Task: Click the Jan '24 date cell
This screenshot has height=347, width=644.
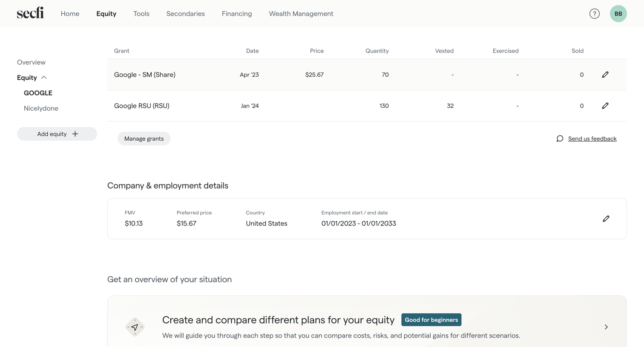Action: [x=250, y=106]
